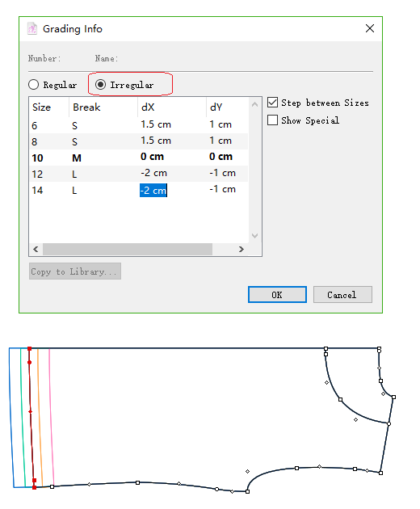Click the horizontal scroll right arrow
Viewport: 420px width, 509px height.
[241, 249]
